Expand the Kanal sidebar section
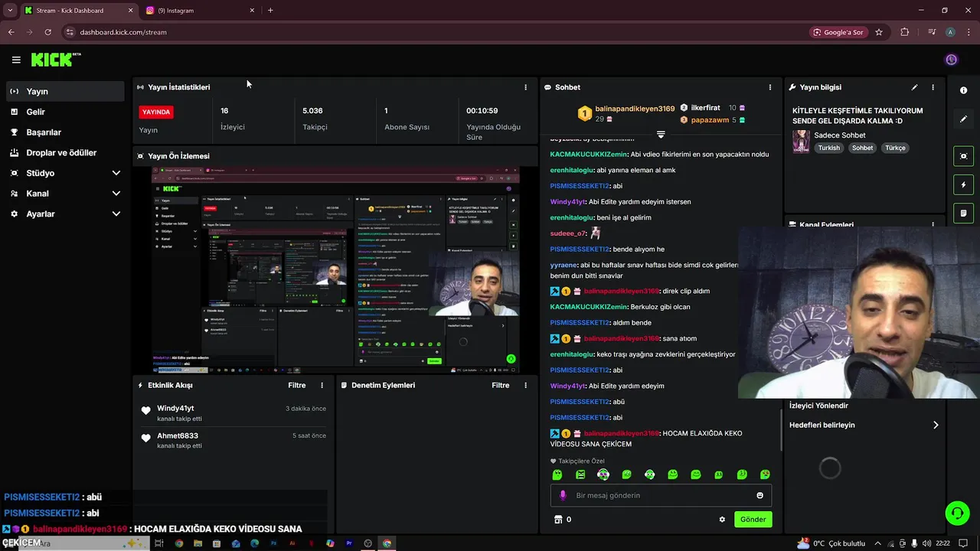The height and width of the screenshot is (551, 980). 65,194
